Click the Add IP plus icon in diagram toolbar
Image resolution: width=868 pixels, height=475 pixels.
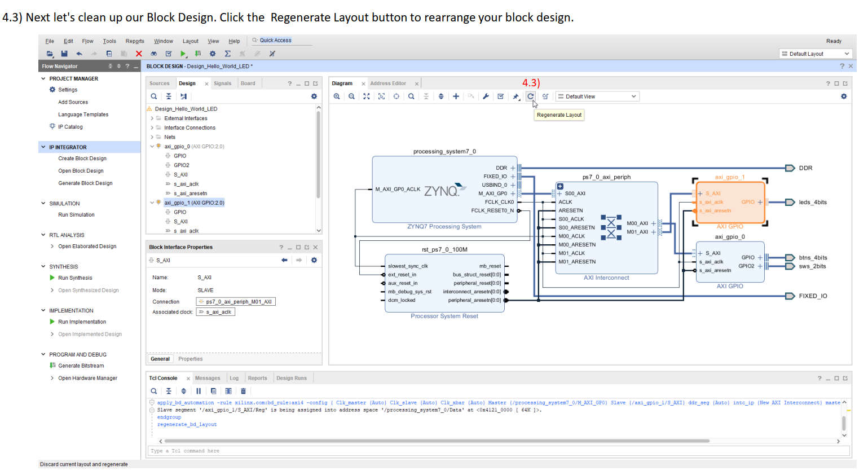click(x=456, y=96)
